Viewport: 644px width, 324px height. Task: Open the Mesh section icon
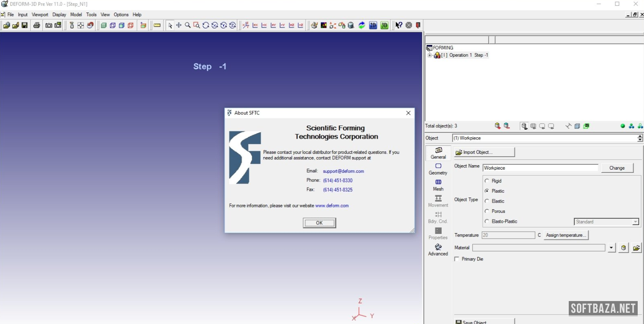(438, 184)
